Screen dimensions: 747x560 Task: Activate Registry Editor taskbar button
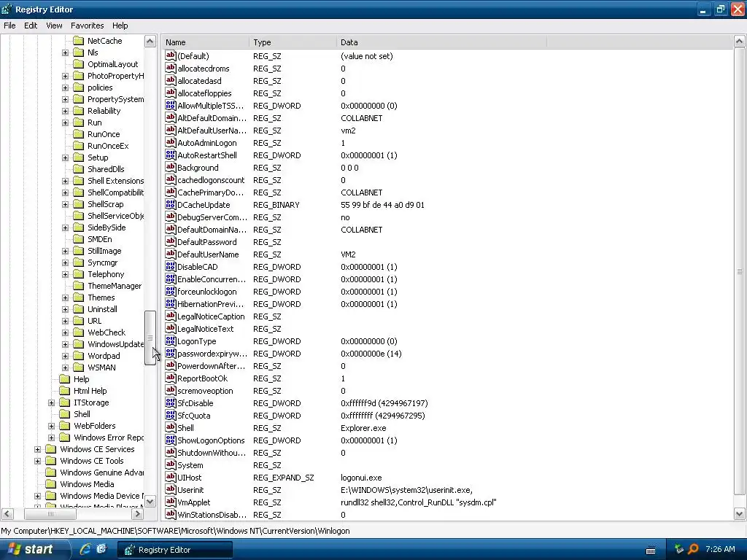point(175,550)
